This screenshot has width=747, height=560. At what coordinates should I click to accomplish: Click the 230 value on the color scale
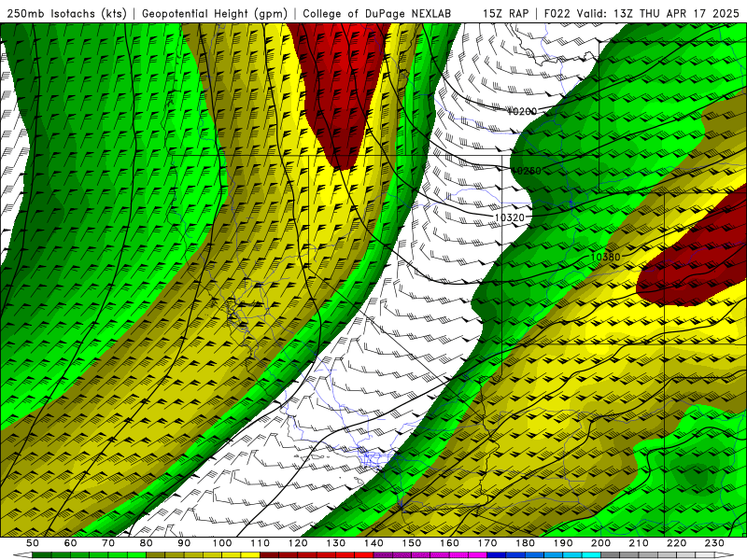714,543
